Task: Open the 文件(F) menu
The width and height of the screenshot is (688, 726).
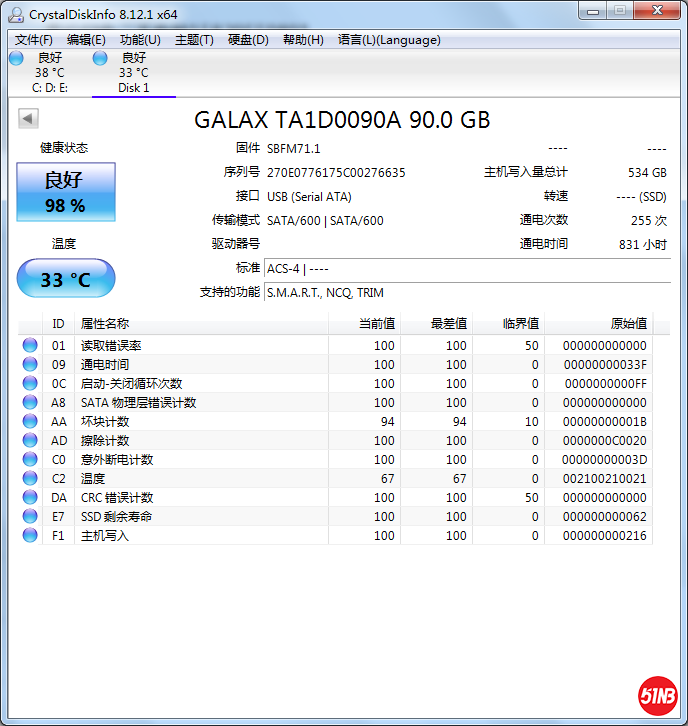Action: tap(34, 40)
